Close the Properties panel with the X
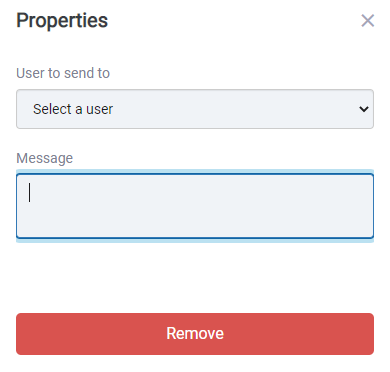Image resolution: width=390 pixels, height=372 pixels. (368, 21)
